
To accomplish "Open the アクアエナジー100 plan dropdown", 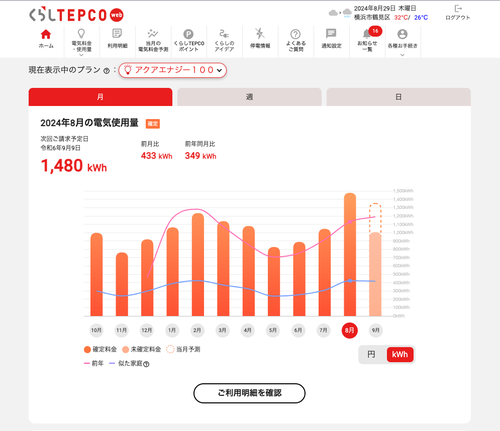I will coord(173,70).
